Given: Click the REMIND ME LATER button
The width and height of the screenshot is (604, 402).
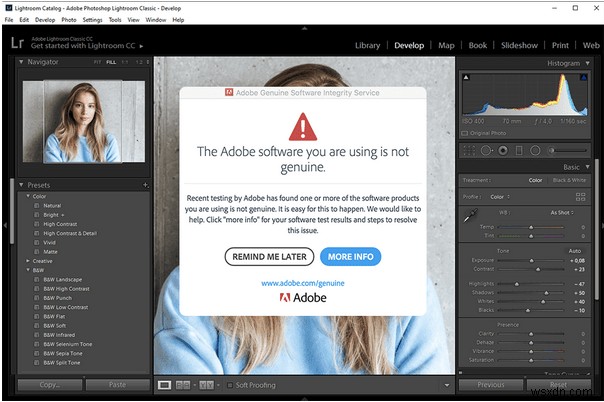Looking at the screenshot, I should coord(269,256).
